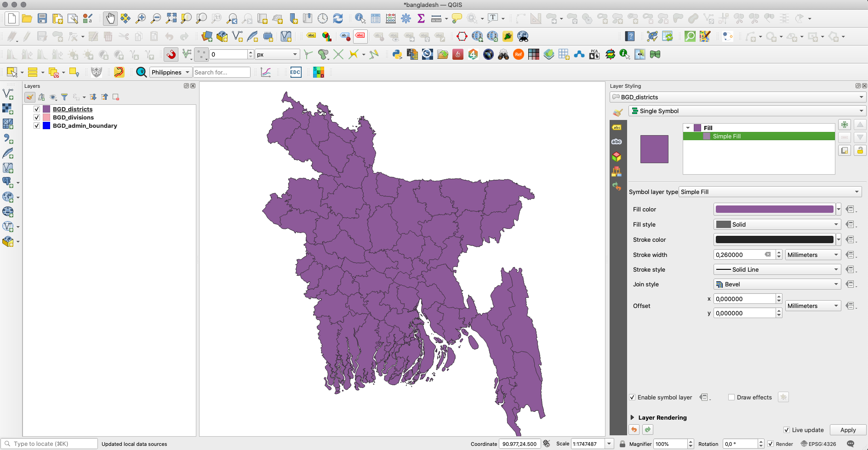This screenshot has height=450, width=868.
Task: Click the Fill color purple swatch
Action: 774,209
